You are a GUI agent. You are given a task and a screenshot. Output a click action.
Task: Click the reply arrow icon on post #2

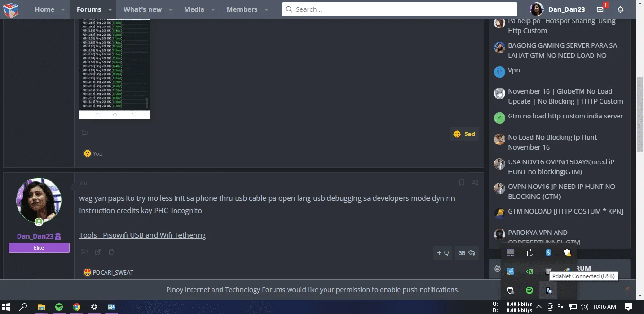[x=472, y=253]
